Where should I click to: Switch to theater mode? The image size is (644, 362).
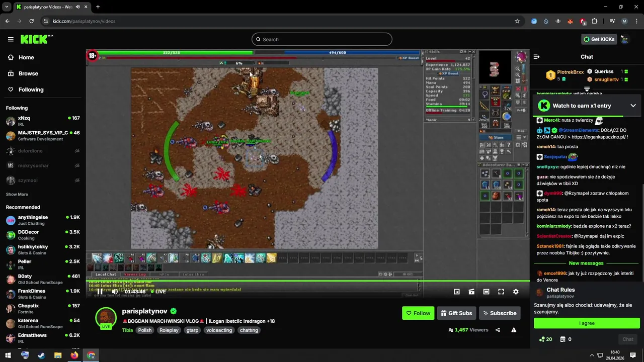pos(486,292)
